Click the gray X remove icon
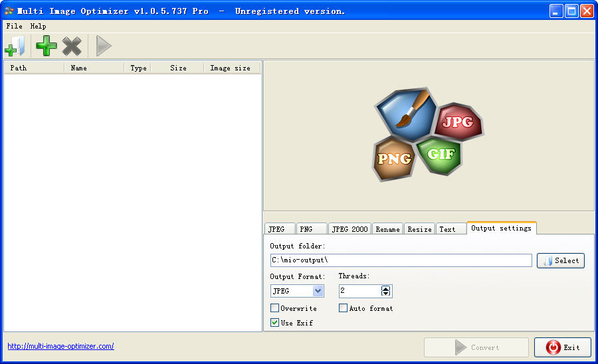The image size is (598, 364). point(72,46)
